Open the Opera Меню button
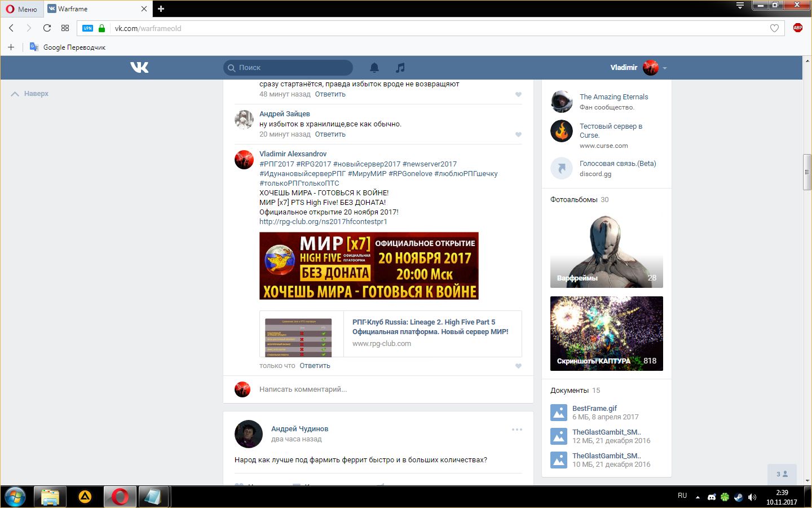812x508 pixels. [x=21, y=9]
